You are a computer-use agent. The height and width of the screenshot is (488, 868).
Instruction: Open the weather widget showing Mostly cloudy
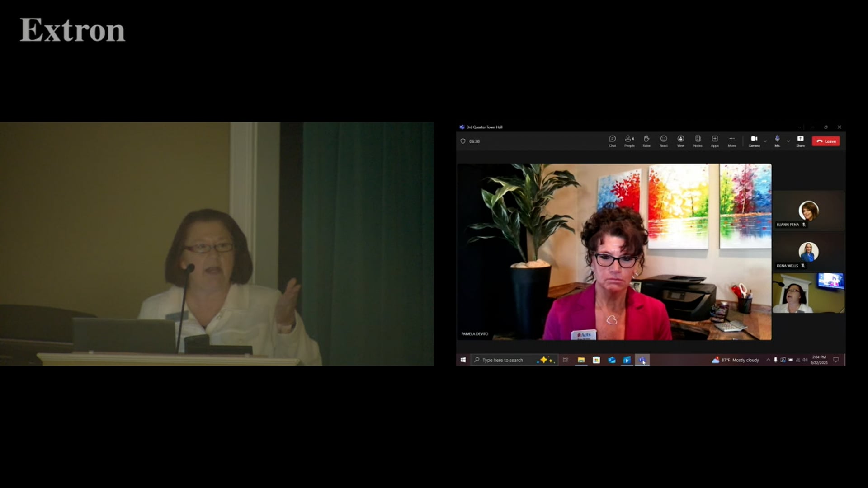click(x=736, y=360)
